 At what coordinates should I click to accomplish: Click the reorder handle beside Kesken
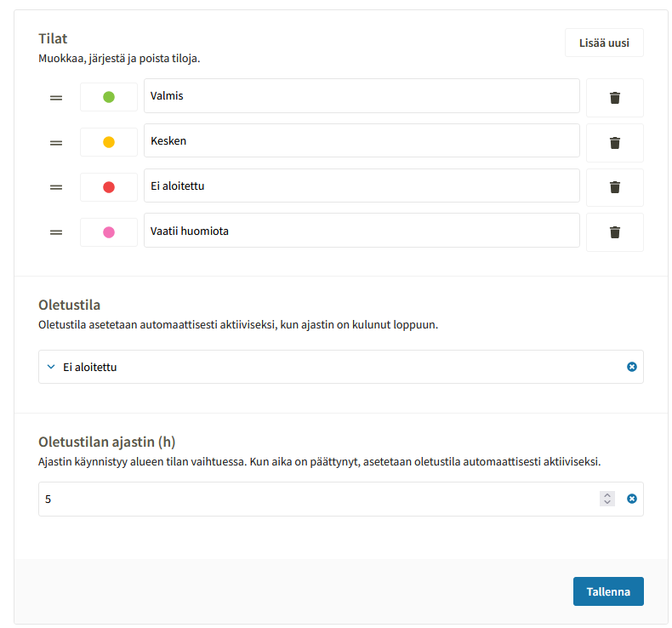[56, 143]
